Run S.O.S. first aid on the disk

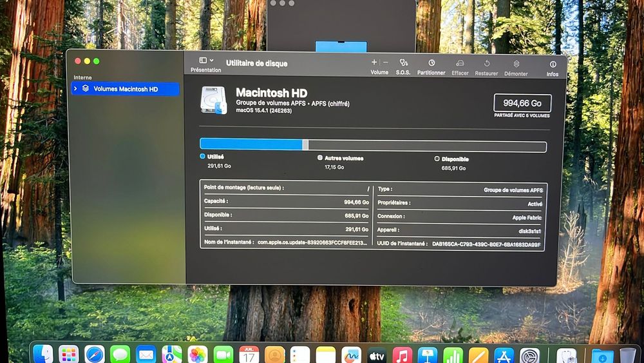(x=403, y=63)
